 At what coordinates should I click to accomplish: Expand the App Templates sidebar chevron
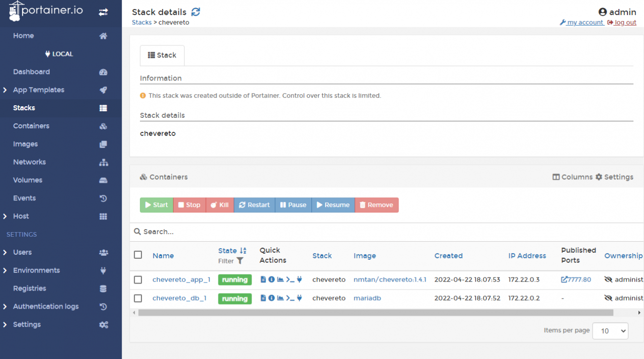(5, 90)
